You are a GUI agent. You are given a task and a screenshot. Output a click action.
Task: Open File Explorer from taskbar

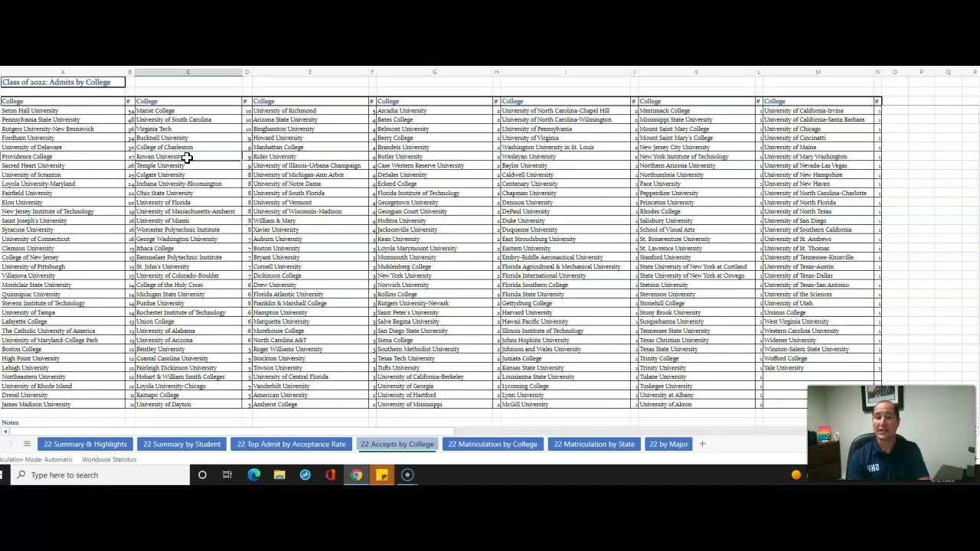pyautogui.click(x=279, y=475)
